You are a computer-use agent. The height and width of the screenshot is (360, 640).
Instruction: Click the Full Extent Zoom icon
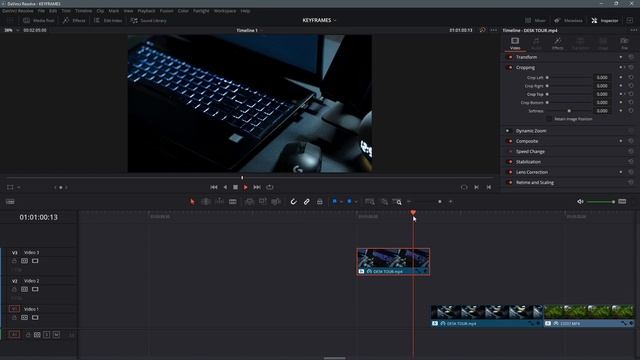[370, 202]
